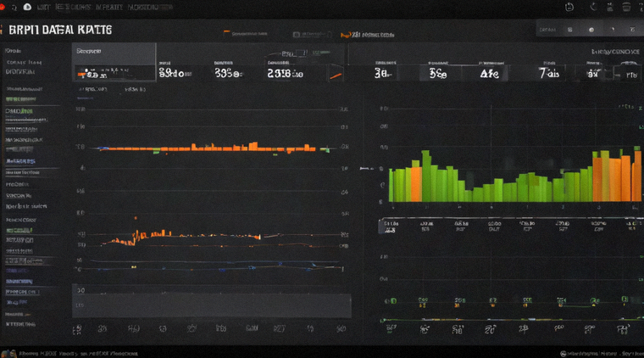Expand the orange trend-line tile in stats row

(x=336, y=73)
